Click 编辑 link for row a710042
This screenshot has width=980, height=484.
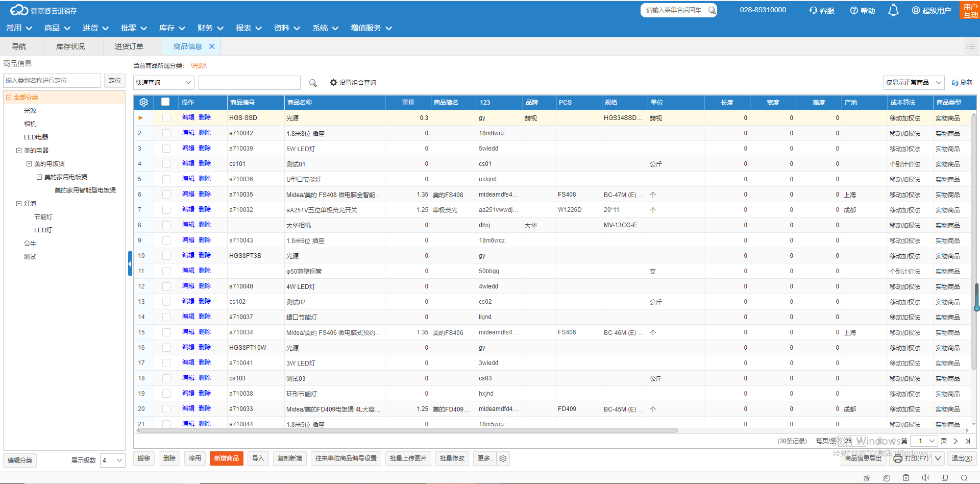(188, 133)
